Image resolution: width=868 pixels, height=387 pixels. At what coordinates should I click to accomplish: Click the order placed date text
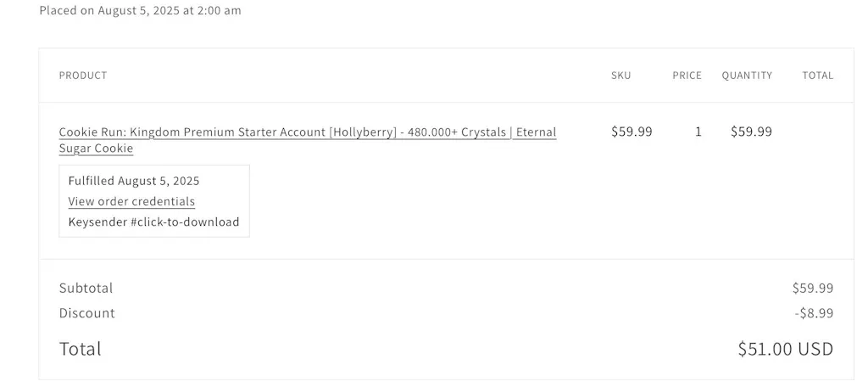(140, 11)
